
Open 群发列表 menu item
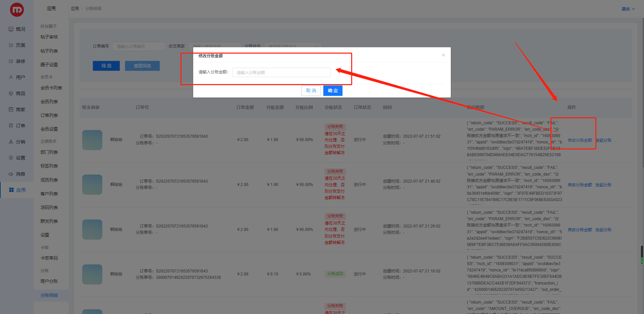tap(49, 221)
